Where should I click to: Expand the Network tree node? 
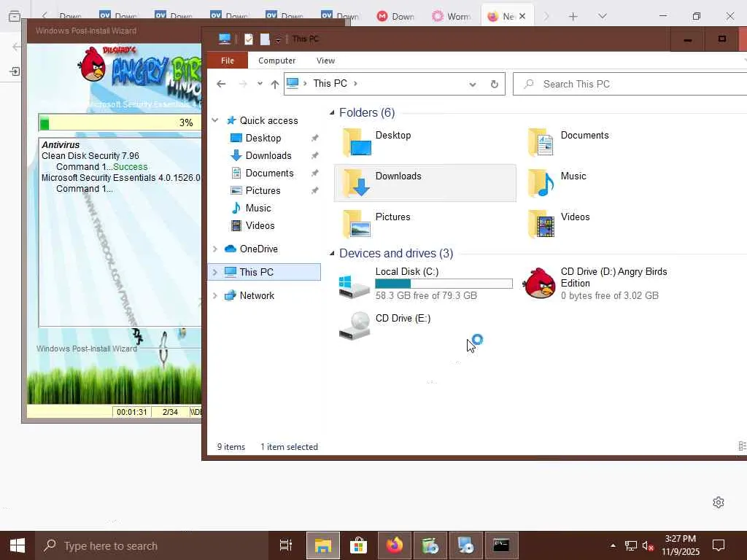[215, 295]
